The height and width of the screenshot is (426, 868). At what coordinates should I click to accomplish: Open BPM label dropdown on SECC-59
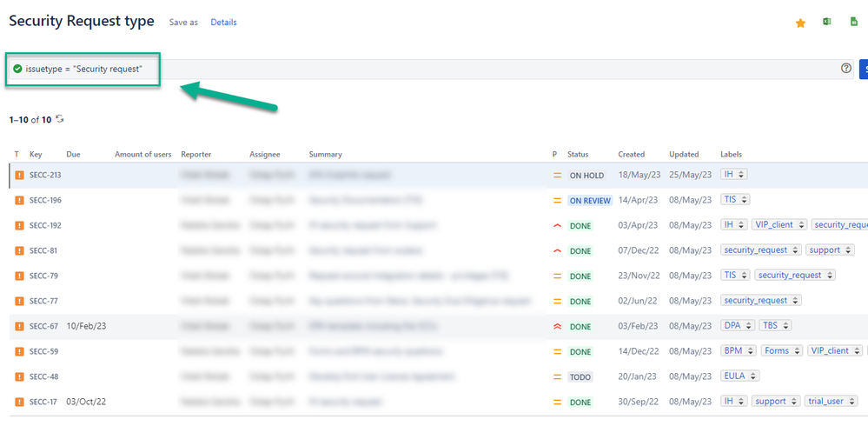(739, 350)
